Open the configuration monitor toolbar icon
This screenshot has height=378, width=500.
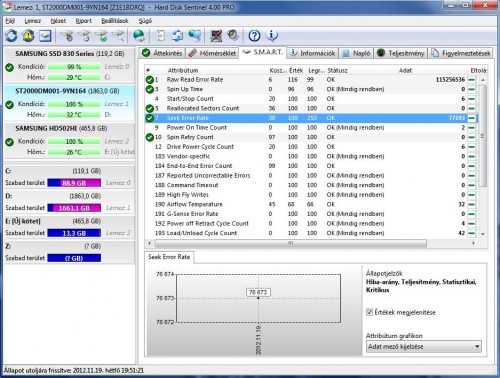216,35
